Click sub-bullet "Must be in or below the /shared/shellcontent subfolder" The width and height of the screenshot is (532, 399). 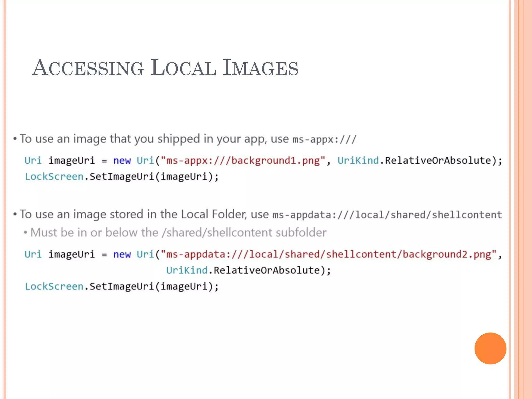(178, 232)
